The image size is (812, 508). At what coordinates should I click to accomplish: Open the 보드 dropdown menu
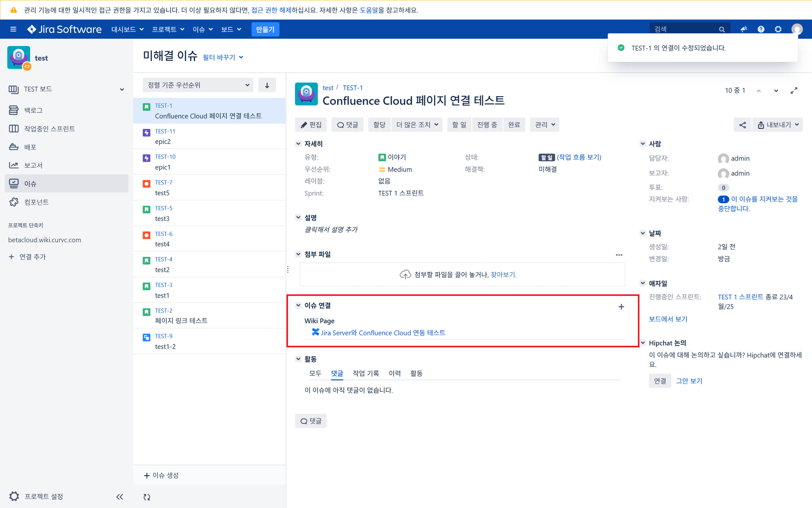point(231,29)
